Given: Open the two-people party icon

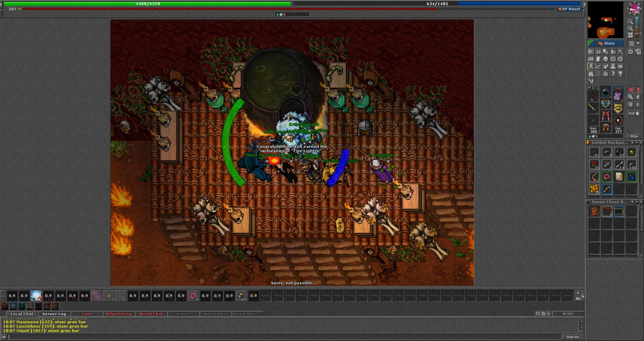Looking at the screenshot, I should pos(591,74).
